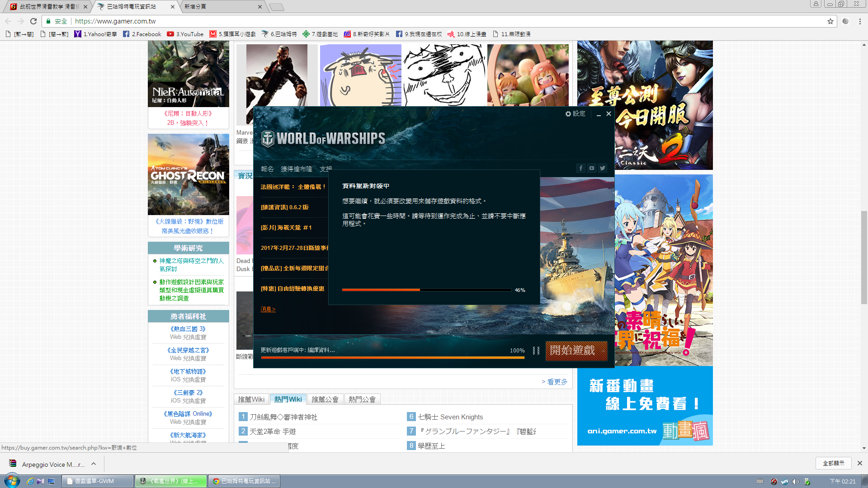
Task: Click the 46% data conversion progress bar
Action: pos(426,290)
